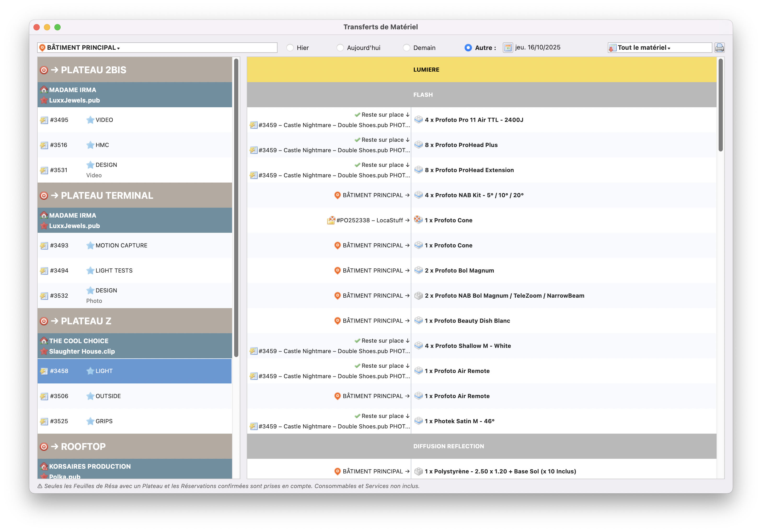
Task: Select the Demain radio button
Action: tap(407, 48)
